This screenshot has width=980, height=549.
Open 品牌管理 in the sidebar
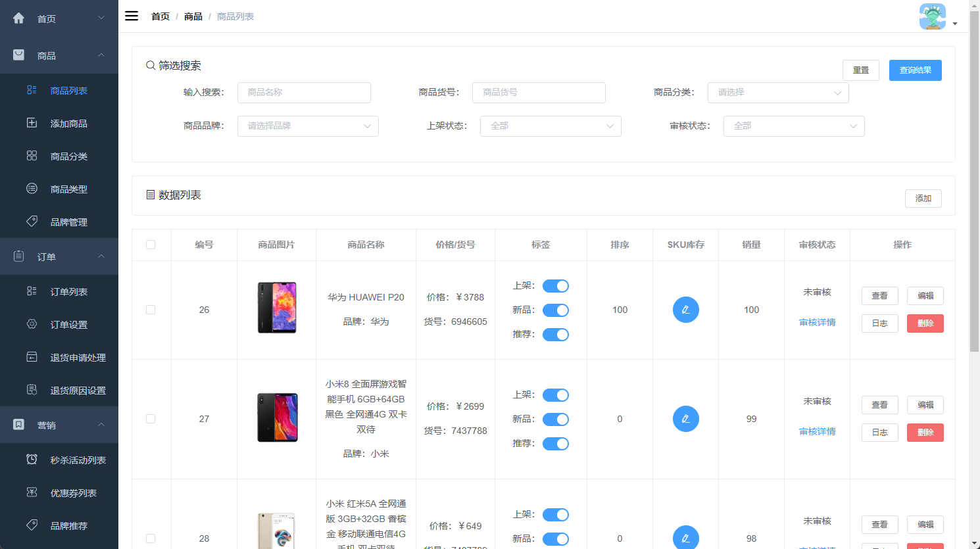68,222
